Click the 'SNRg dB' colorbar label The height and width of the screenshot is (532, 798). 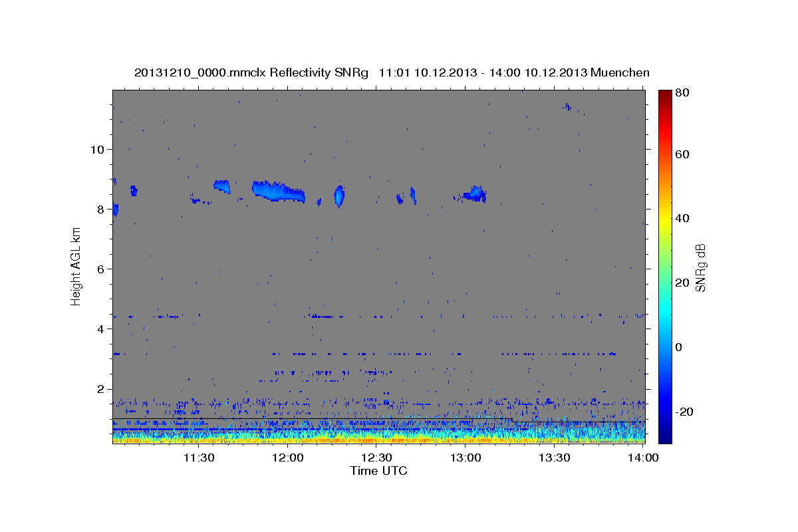click(700, 268)
